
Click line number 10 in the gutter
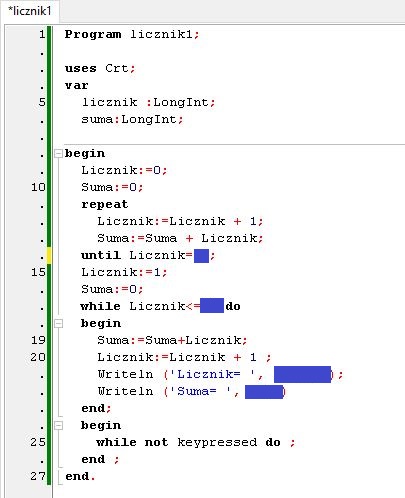38,187
